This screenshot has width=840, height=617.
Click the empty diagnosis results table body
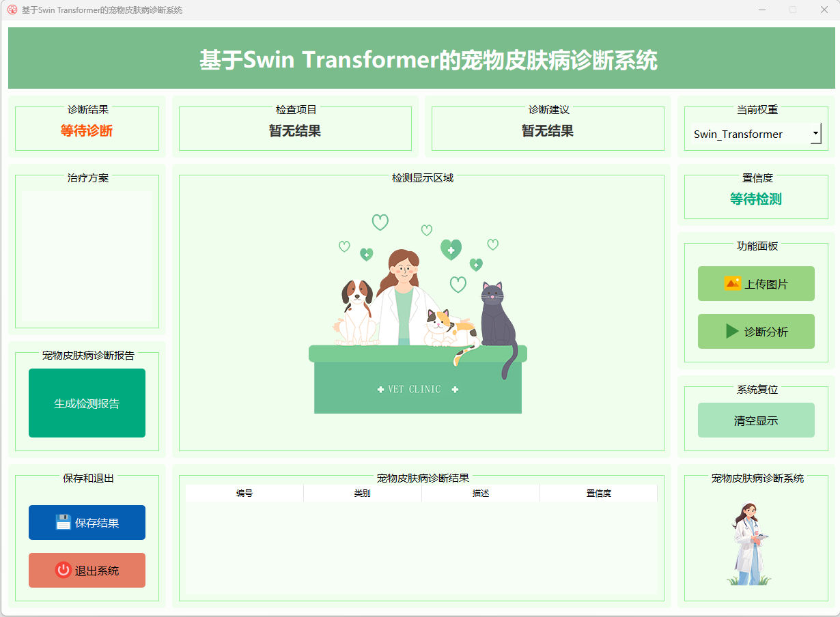point(421,548)
